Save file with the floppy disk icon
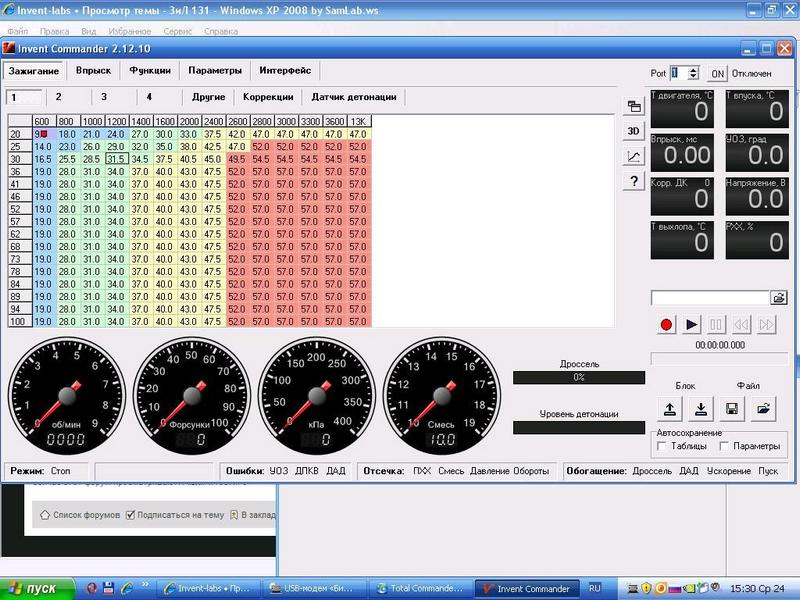This screenshot has width=800, height=600. tap(732, 409)
